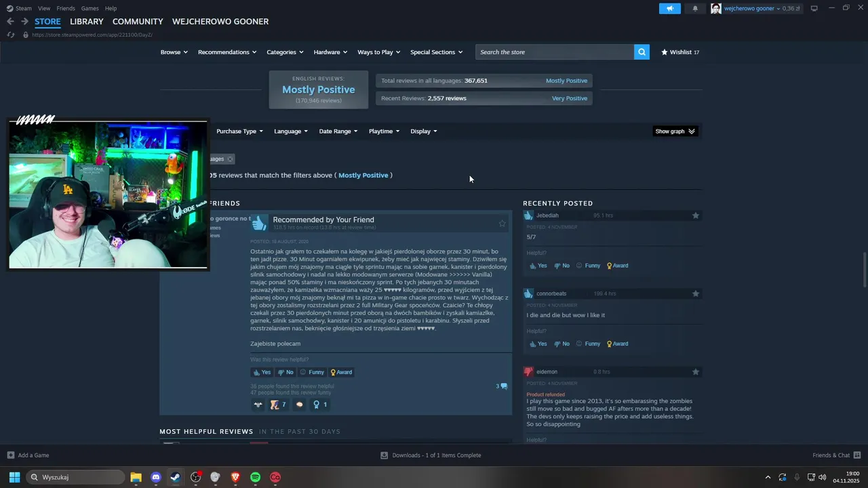Screen dimensions: 868x488
Task: Click the profile avatar in title bar
Action: point(716,8)
